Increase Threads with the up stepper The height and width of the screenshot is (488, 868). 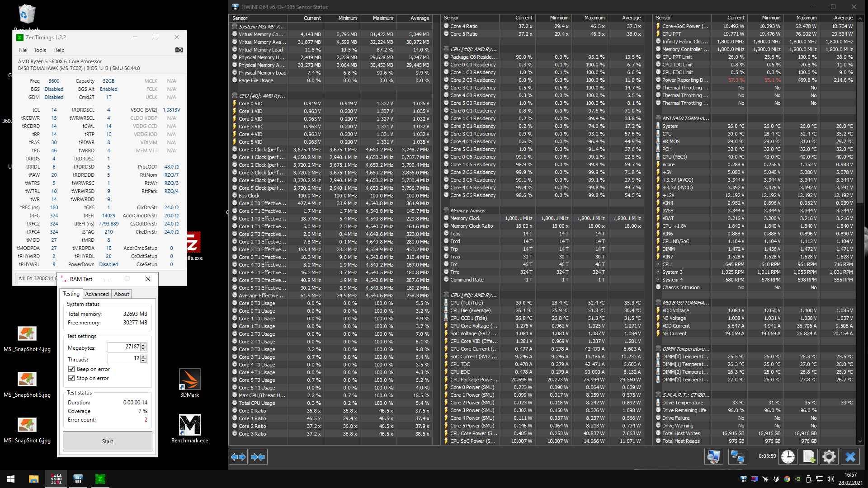144,357
